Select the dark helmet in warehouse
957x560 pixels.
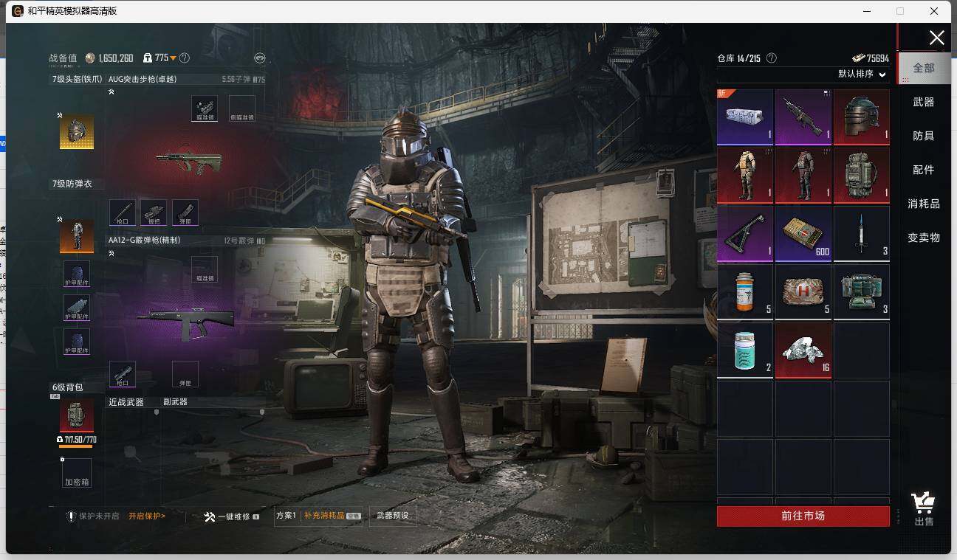861,117
